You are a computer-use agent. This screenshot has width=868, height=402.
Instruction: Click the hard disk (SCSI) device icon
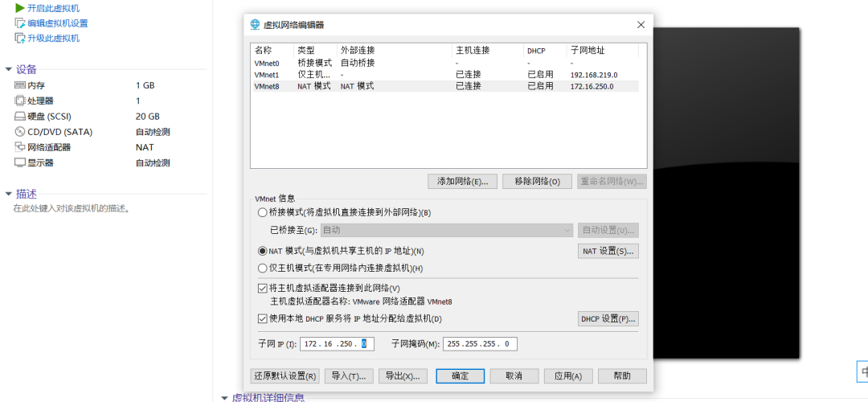(20, 117)
